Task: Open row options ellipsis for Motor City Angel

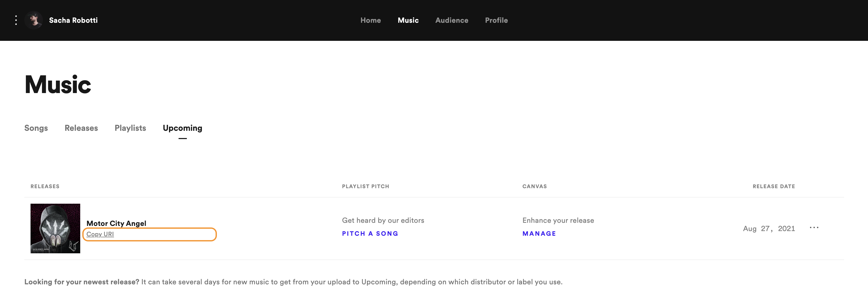Action: point(814,228)
